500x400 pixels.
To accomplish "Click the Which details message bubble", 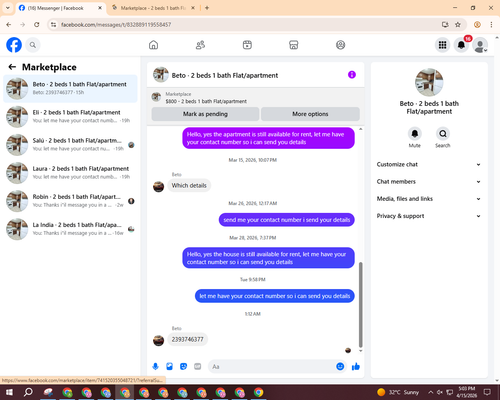I will point(189,185).
